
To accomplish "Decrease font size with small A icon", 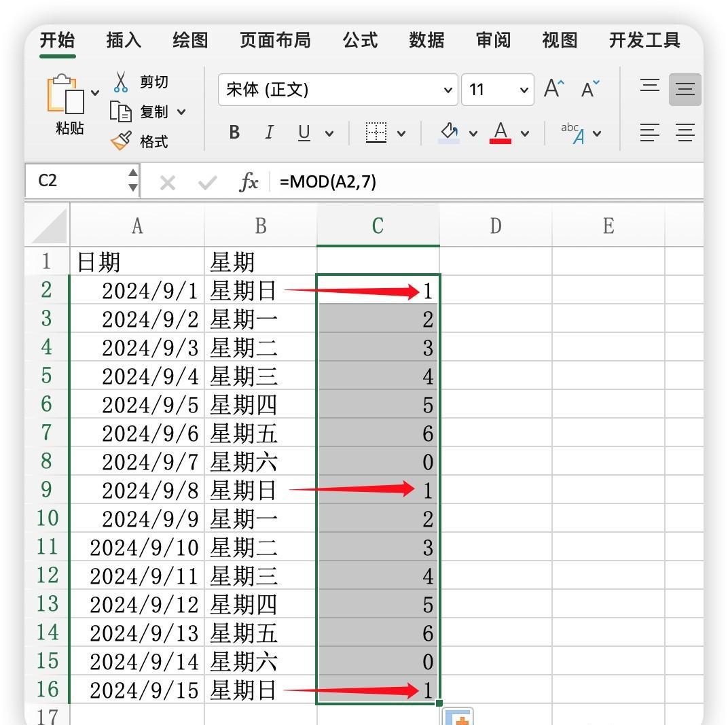I will (x=590, y=89).
